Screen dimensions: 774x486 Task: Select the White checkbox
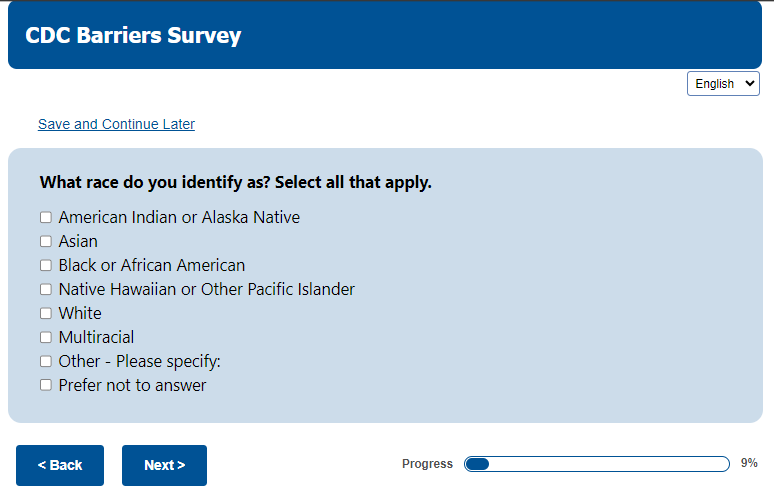click(46, 313)
